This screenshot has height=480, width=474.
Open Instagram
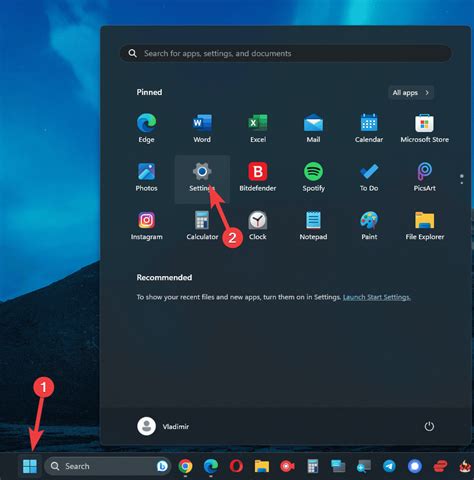coord(146,226)
